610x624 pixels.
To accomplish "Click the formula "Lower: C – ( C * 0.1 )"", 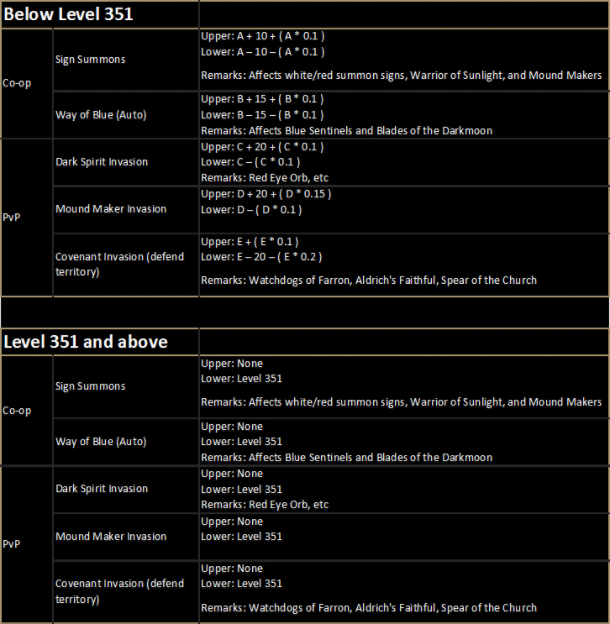I will (x=251, y=162).
